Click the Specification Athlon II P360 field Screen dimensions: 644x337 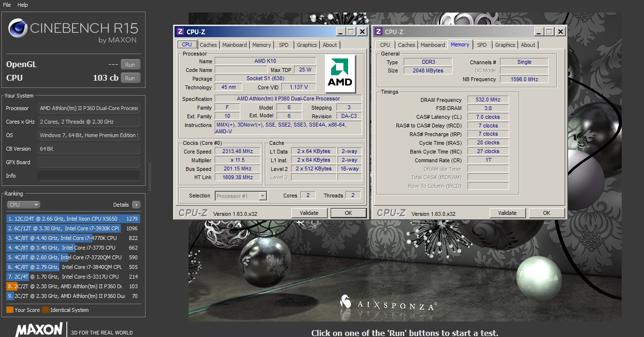[288, 98]
